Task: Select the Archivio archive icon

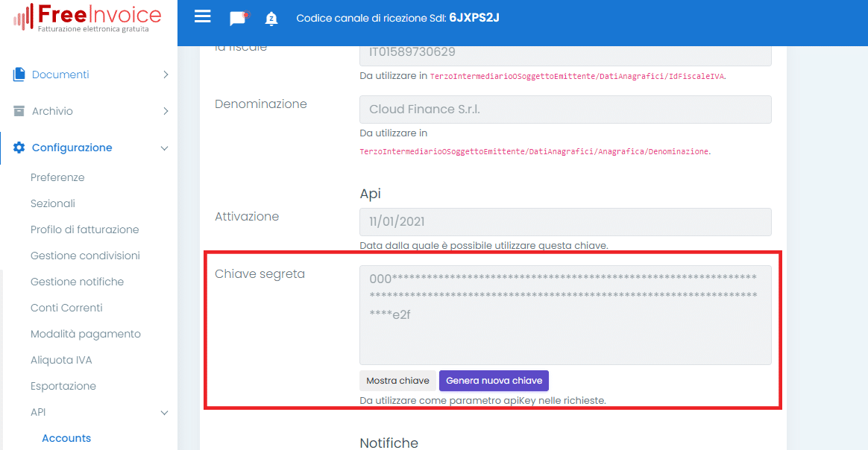Action: coord(19,110)
